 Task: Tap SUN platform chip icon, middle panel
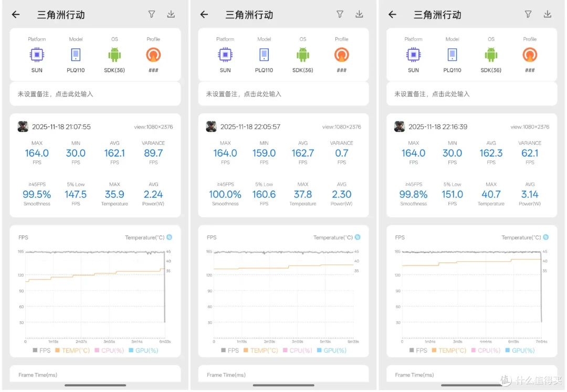click(225, 55)
